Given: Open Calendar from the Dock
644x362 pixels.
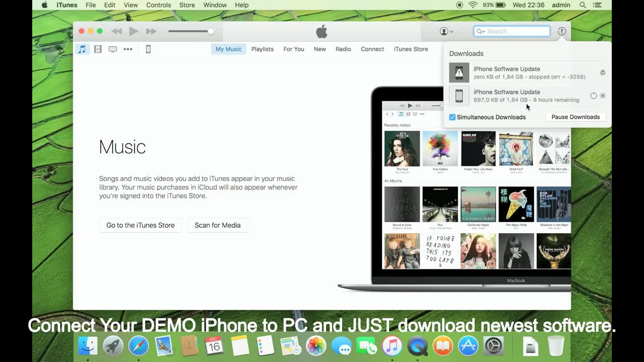Looking at the screenshot, I should [x=214, y=346].
